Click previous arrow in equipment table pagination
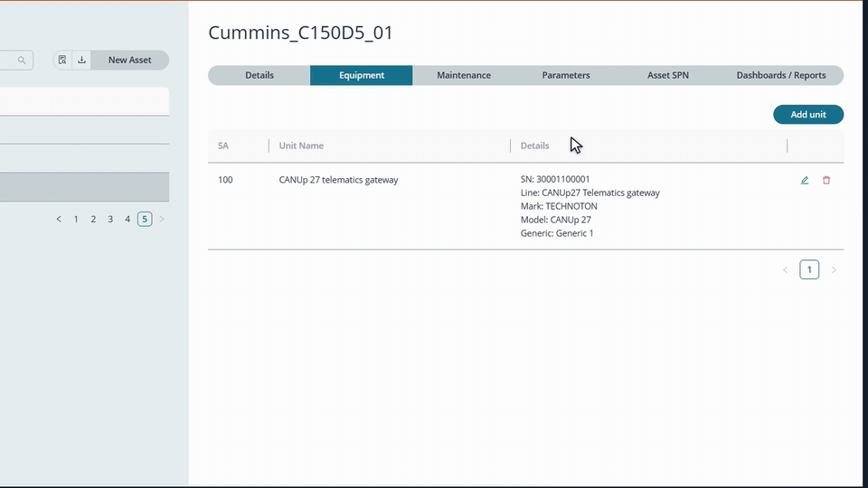868x488 pixels. coord(785,270)
